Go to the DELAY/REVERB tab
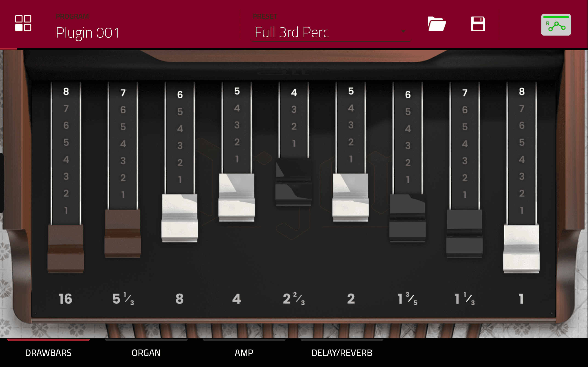The image size is (588, 367). pyautogui.click(x=342, y=353)
